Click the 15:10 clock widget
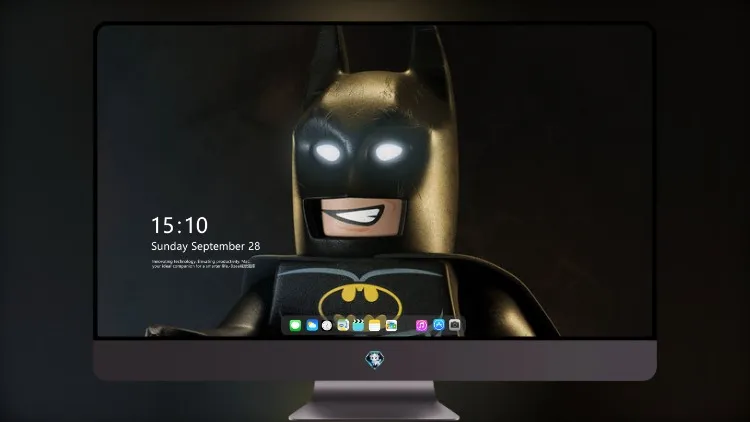 click(x=179, y=225)
